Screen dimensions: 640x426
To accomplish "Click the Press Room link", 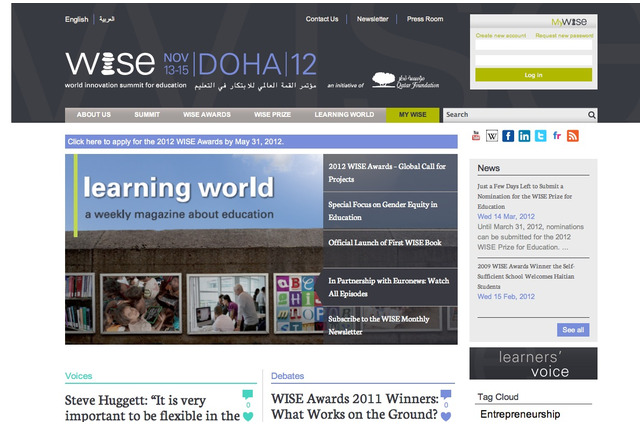I will [x=425, y=19].
